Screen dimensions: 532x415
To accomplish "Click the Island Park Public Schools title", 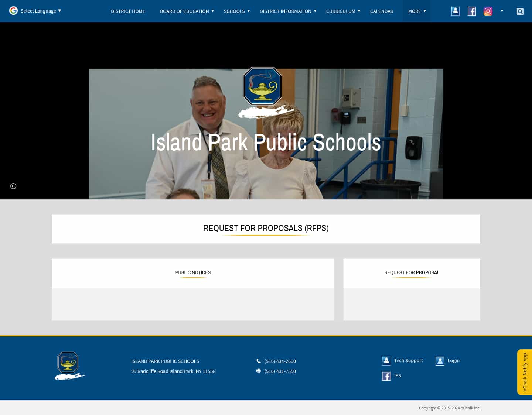I will coord(266,142).
